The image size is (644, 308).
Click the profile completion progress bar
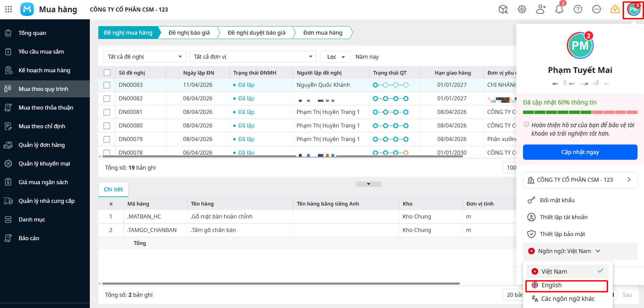pyautogui.click(x=580, y=112)
